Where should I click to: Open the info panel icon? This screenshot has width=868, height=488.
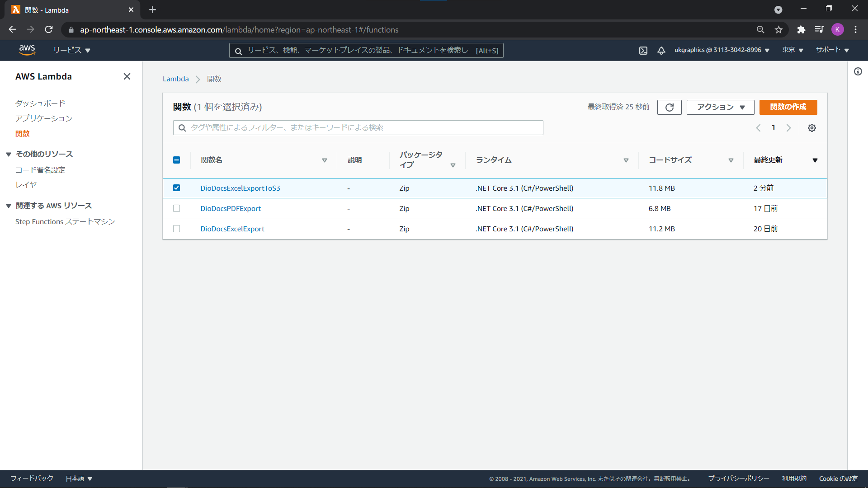pos(858,71)
